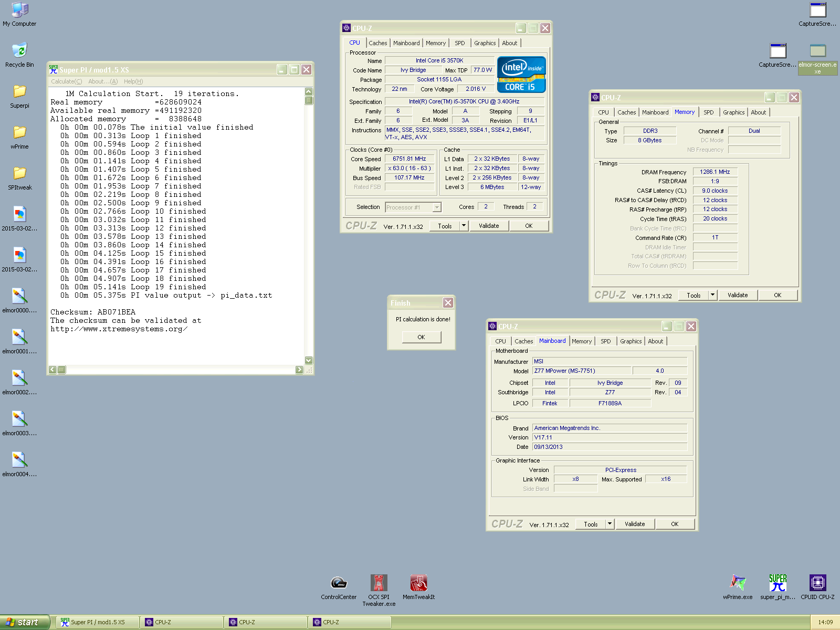Click the DRAM Frequency 1286.1 MHz value

pyautogui.click(x=715, y=172)
